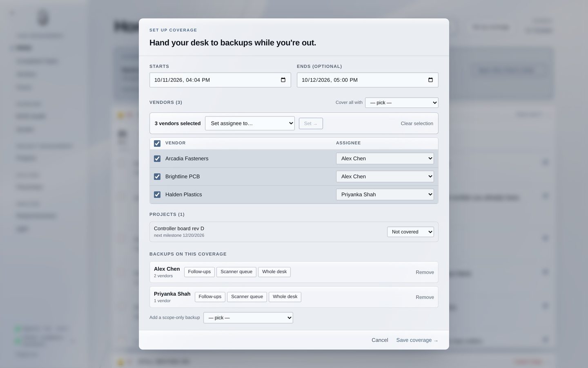Viewport: 588px width, 368px height.
Task: Toggle Alex Chen's Whole desk scope
Action: coord(274,272)
